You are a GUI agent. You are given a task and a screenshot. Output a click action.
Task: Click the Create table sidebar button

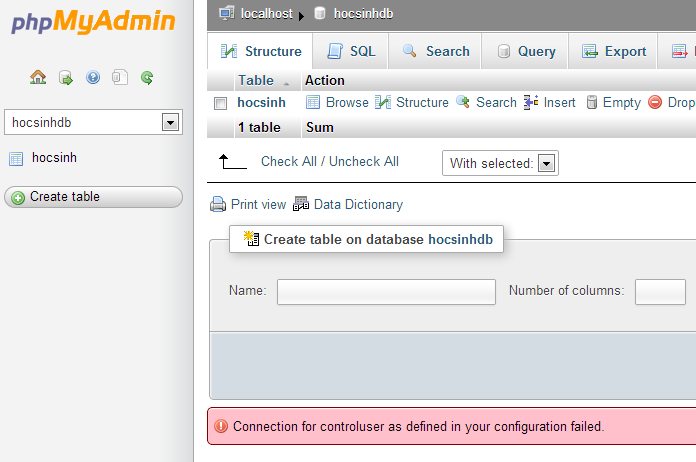93,197
